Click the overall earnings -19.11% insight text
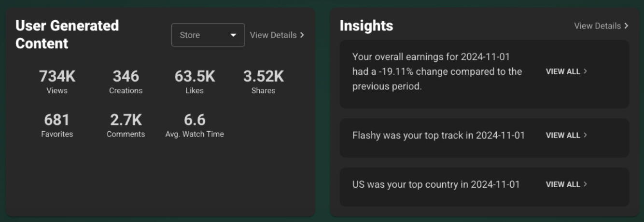The width and height of the screenshot is (644, 222). tap(437, 71)
